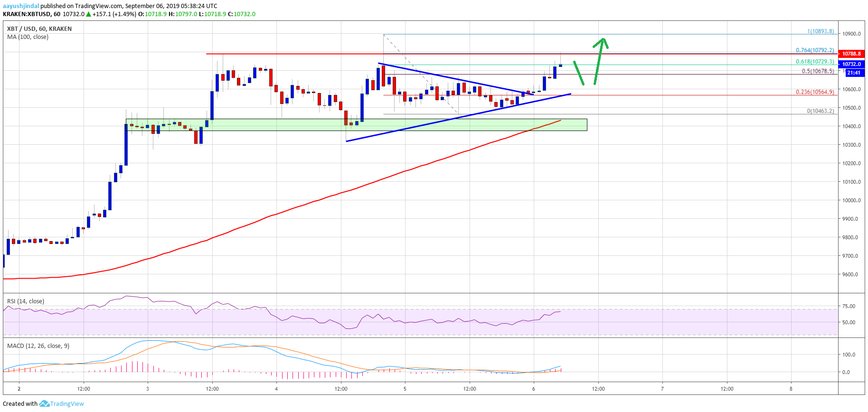Select the RSI (14, close) indicator label

click(x=25, y=301)
